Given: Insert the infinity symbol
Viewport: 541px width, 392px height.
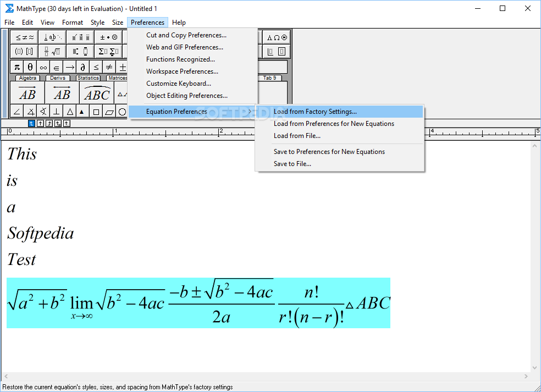Looking at the screenshot, I should click(43, 67).
